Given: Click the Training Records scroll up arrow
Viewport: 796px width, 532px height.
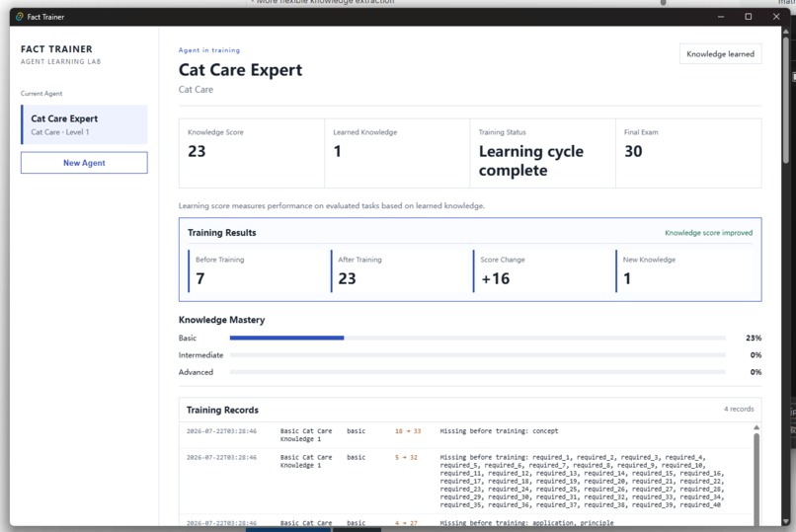Looking at the screenshot, I should (x=756, y=427).
